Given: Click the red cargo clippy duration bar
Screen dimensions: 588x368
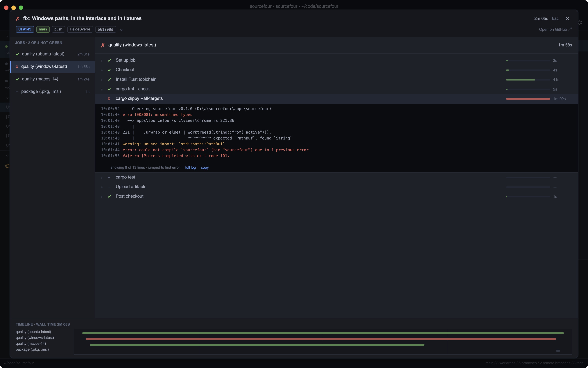Looking at the screenshot, I should tap(528, 99).
